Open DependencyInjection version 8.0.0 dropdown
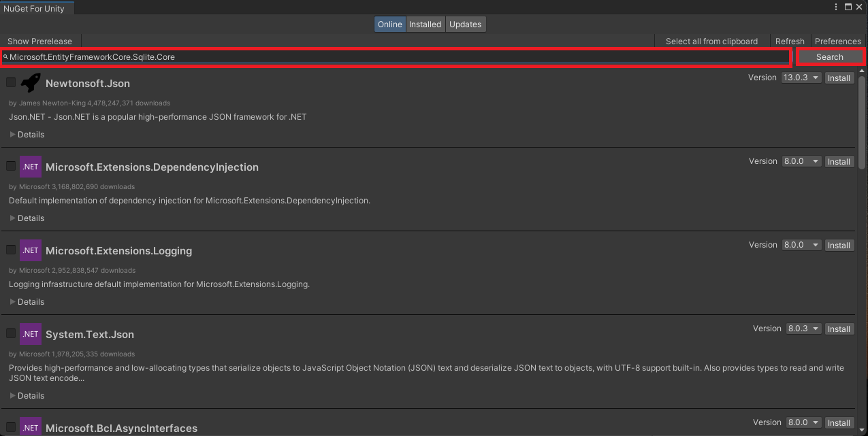 pyautogui.click(x=802, y=161)
